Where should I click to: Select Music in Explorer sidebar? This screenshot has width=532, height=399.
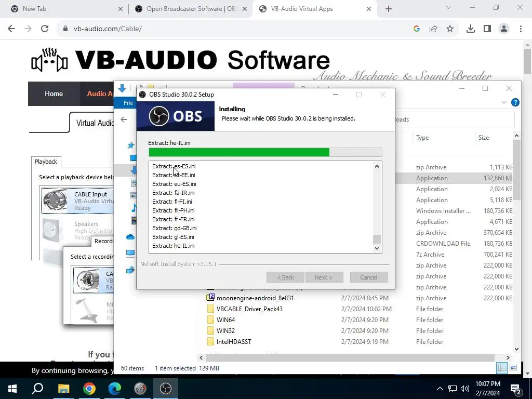[x=134, y=208]
